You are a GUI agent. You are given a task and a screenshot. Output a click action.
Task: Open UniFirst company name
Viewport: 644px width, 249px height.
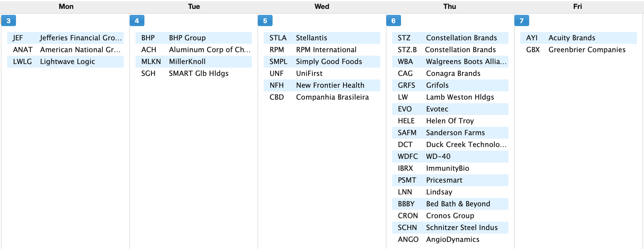click(309, 74)
